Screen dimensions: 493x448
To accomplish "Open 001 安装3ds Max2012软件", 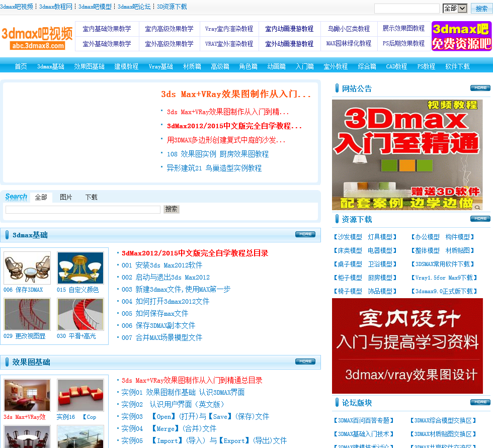I will click(162, 265).
